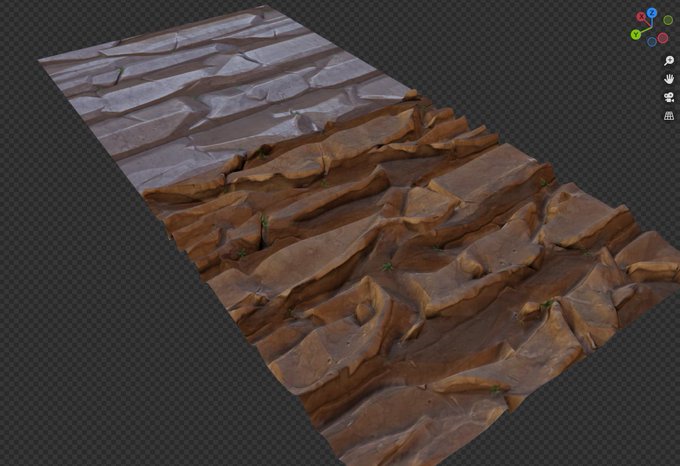Click the red X axis on the gizmo
The height and width of the screenshot is (466, 680).
point(641,17)
